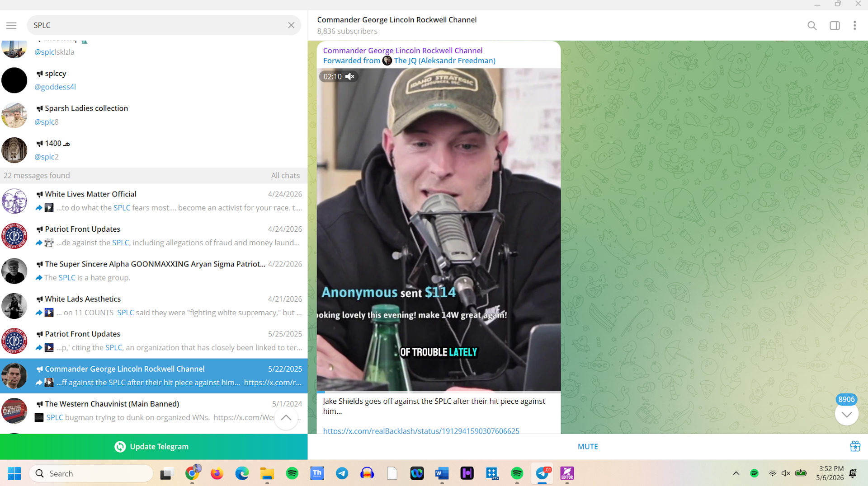Viewport: 868px width, 486px height.
Task: Open the notifications bell in tray
Action: click(x=853, y=473)
